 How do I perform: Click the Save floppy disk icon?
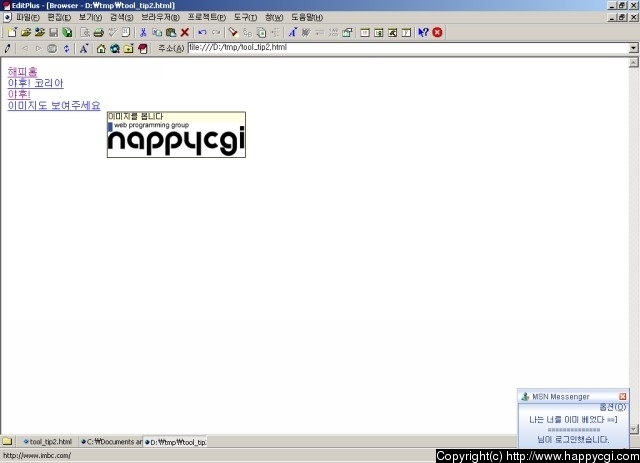[x=53, y=33]
